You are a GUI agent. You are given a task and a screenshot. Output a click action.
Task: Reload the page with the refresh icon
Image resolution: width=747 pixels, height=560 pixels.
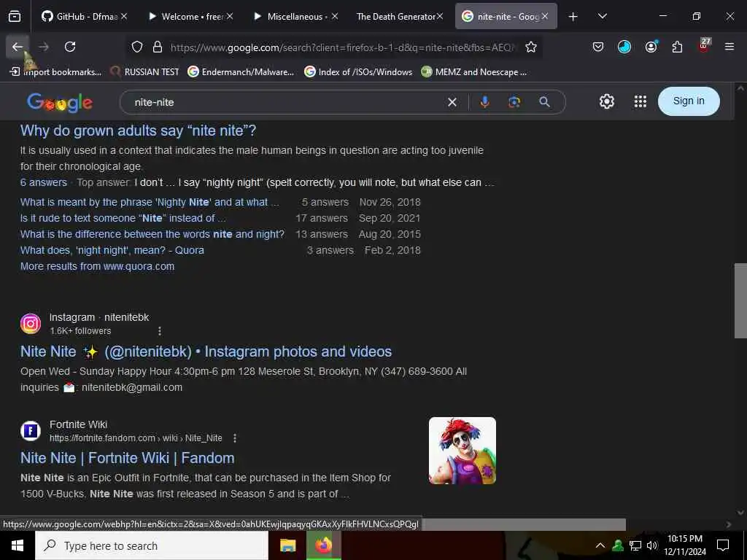click(x=70, y=47)
